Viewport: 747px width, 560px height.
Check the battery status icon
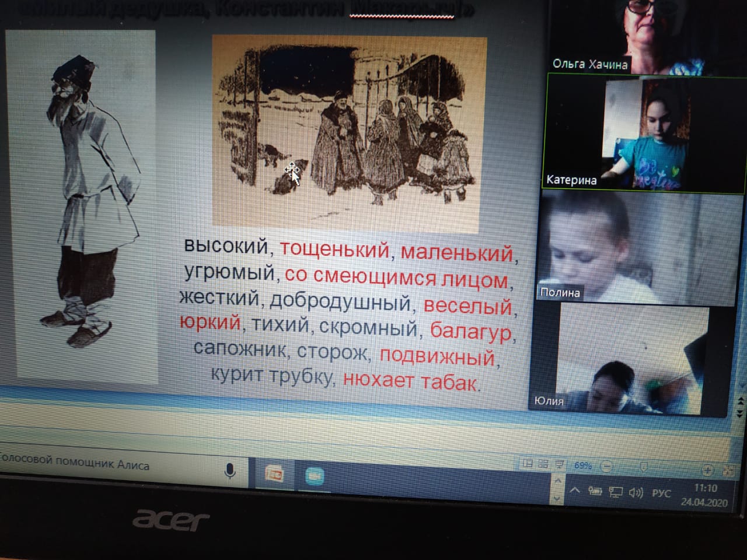tap(595, 491)
